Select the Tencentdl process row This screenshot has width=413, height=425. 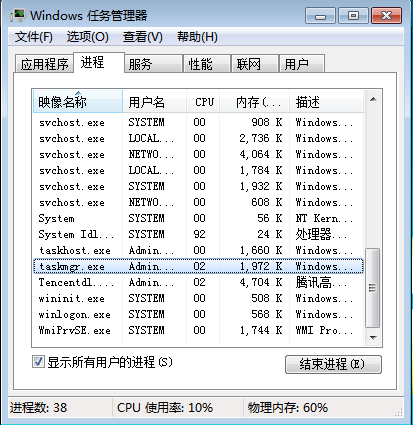(198, 282)
